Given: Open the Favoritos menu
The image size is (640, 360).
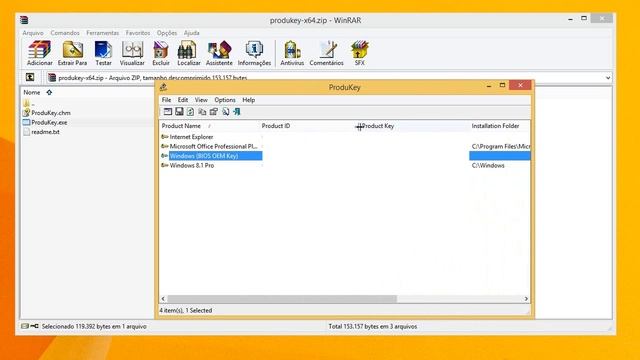Looking at the screenshot, I should (x=138, y=33).
